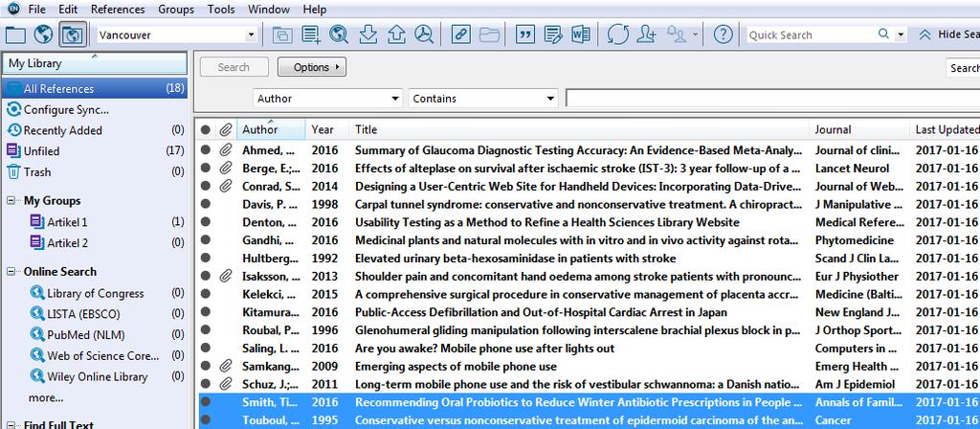Toggle read status dot for Denton 2016 reference
Screen dimensions: 980x429
point(206,222)
